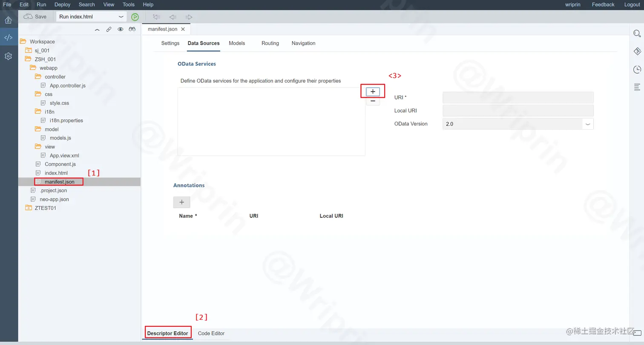Navigate back with left arrow
This screenshot has height=345, width=644.
tap(172, 17)
